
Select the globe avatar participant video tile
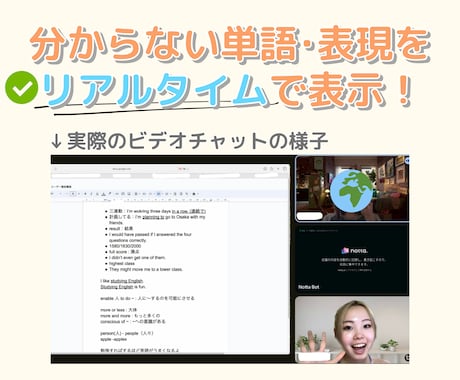pos(352,188)
